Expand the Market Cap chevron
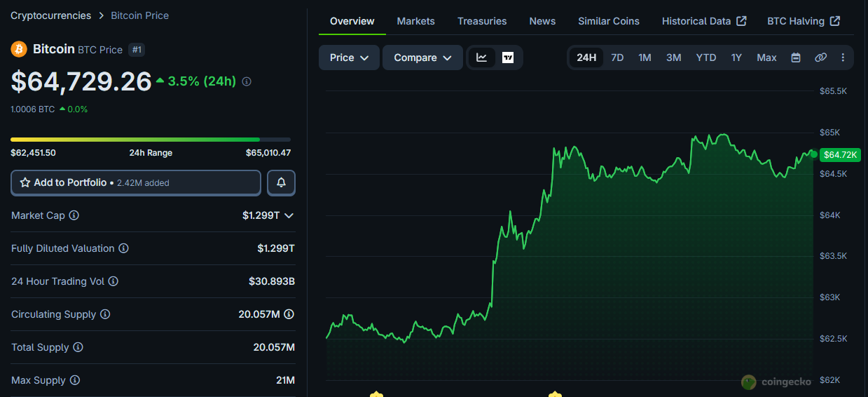Screen dimensions: 868x397 tap(289, 215)
